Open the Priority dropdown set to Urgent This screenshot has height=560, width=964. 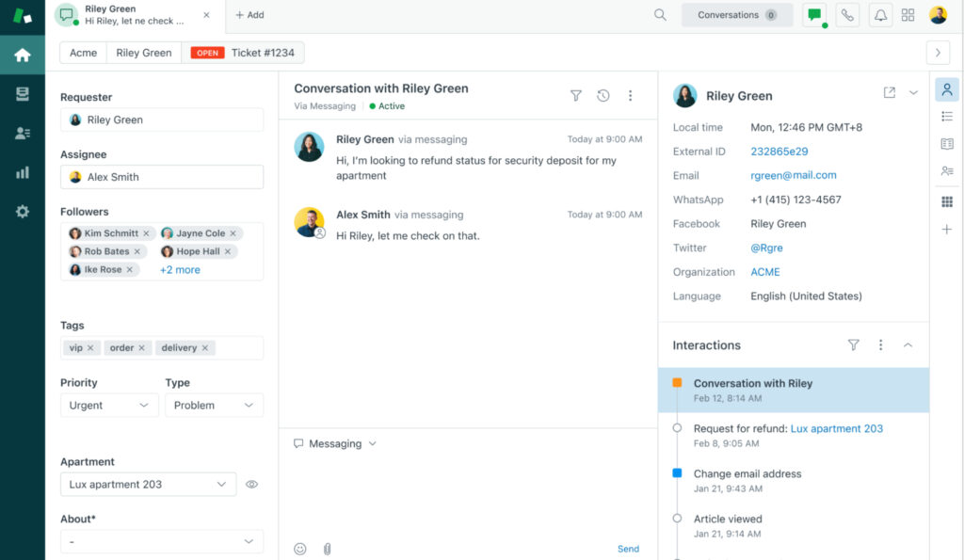pyautogui.click(x=108, y=406)
